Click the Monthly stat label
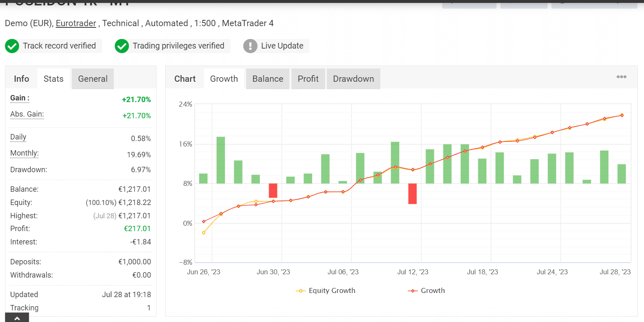Image resolution: width=644 pixels, height=322 pixels. 24,153
